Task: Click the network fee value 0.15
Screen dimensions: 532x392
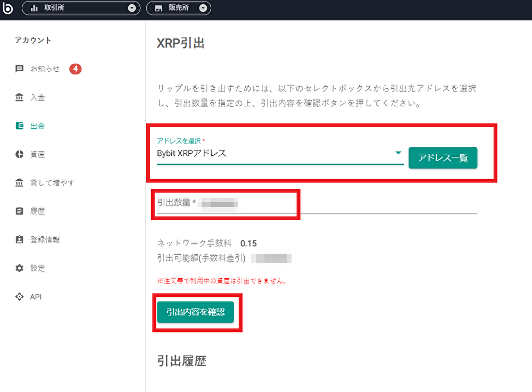Action: 248,244
